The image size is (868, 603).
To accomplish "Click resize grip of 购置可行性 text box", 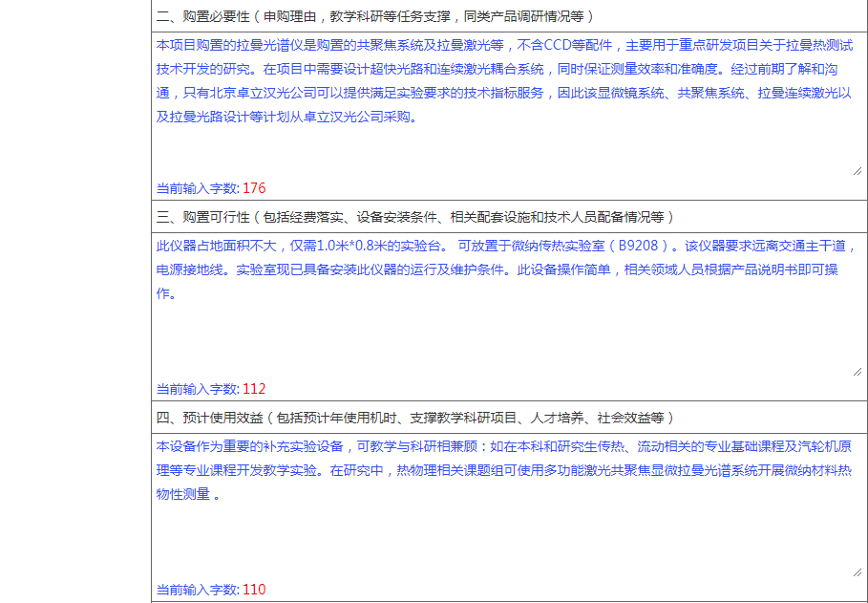I will (856, 371).
